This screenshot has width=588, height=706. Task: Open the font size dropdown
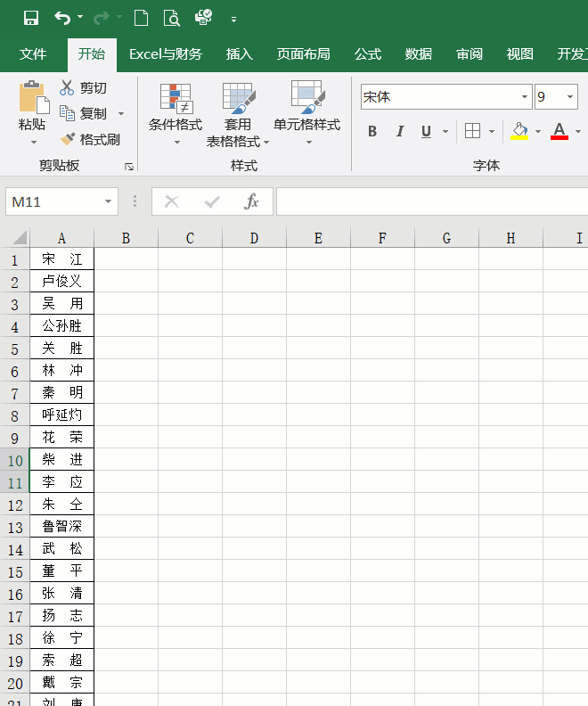pyautogui.click(x=570, y=97)
